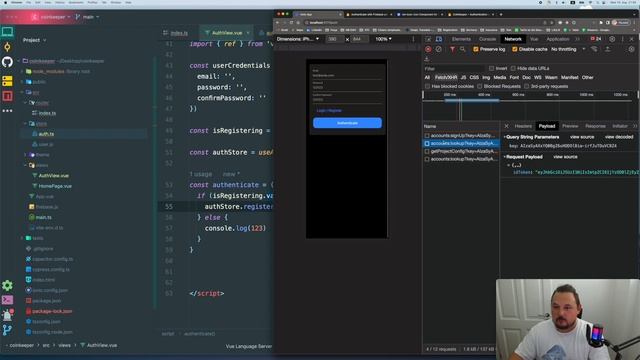Click view decoded link

tap(619, 137)
